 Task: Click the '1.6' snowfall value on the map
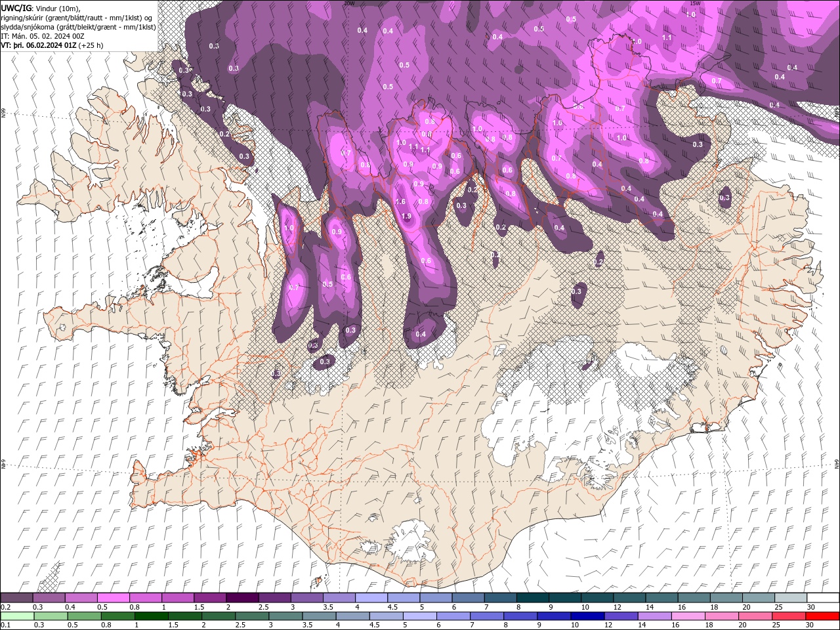pyautogui.click(x=400, y=202)
